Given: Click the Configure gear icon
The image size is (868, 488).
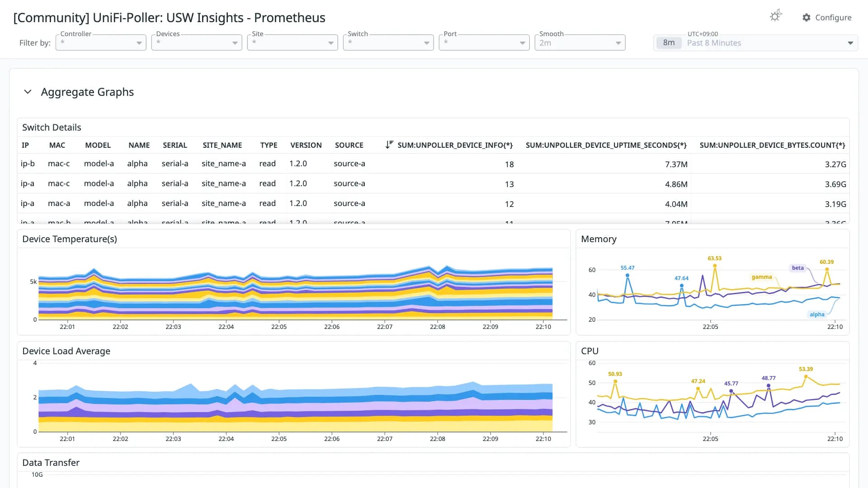Looking at the screenshot, I should pos(807,18).
